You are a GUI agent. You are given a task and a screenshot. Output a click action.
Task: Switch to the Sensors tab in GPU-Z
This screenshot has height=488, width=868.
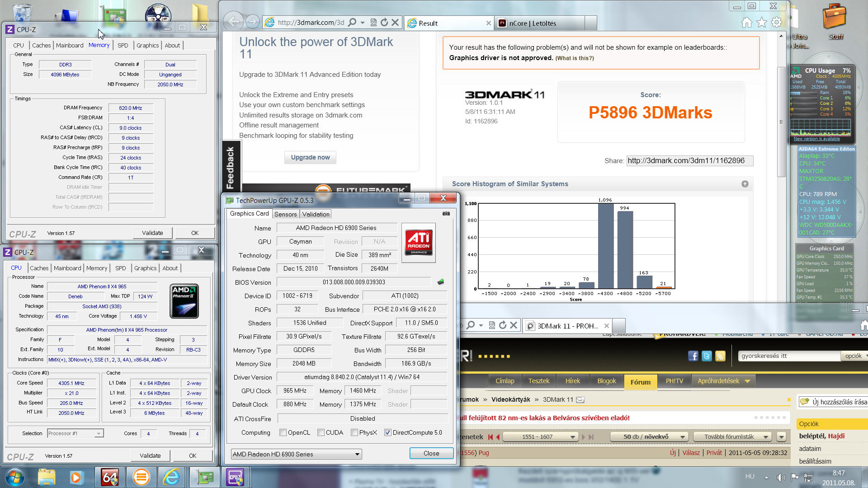pos(285,214)
